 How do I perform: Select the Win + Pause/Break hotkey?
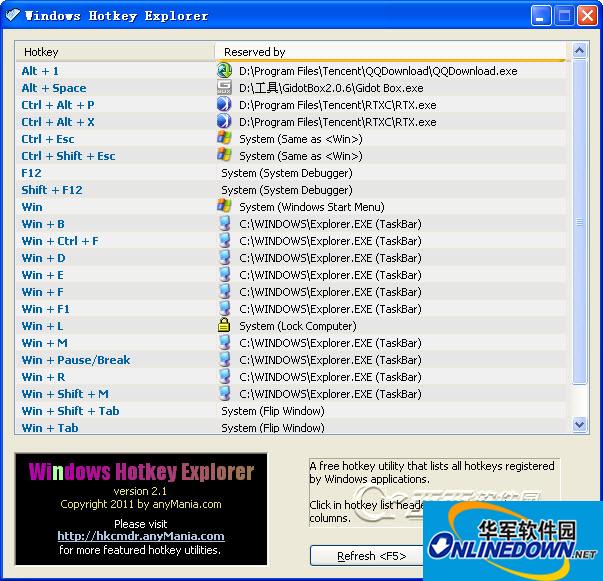(x=76, y=360)
